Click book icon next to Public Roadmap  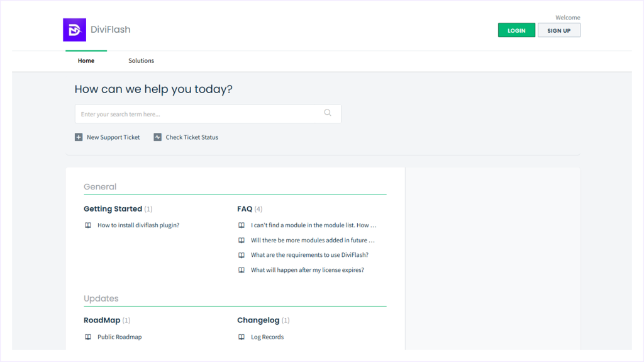click(x=88, y=337)
